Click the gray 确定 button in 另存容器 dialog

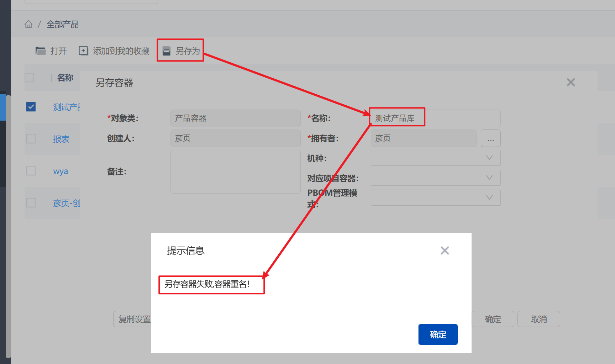click(x=493, y=319)
